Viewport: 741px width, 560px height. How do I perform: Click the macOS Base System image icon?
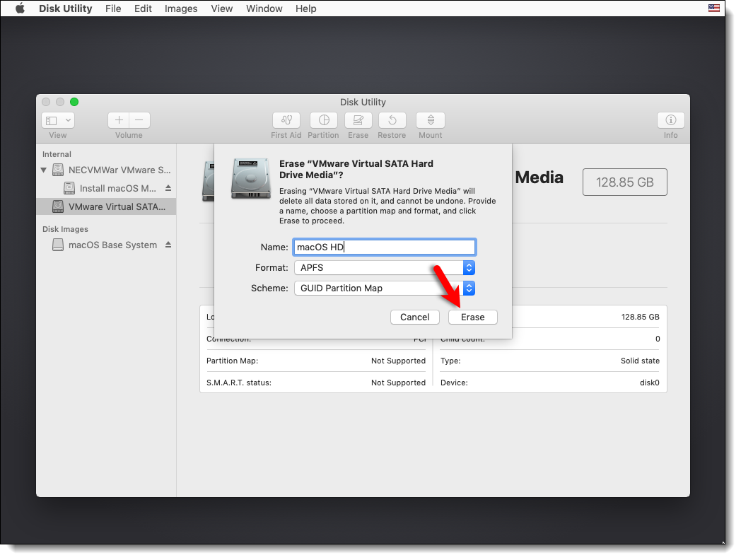[x=58, y=245]
